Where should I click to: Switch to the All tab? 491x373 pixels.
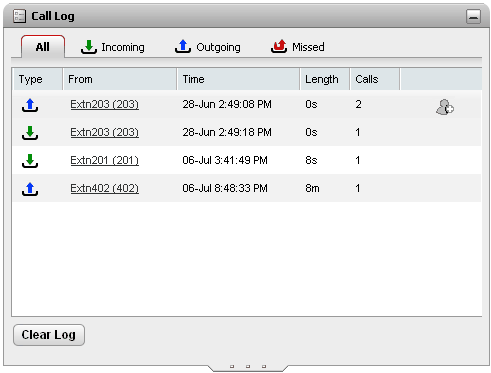(43, 47)
